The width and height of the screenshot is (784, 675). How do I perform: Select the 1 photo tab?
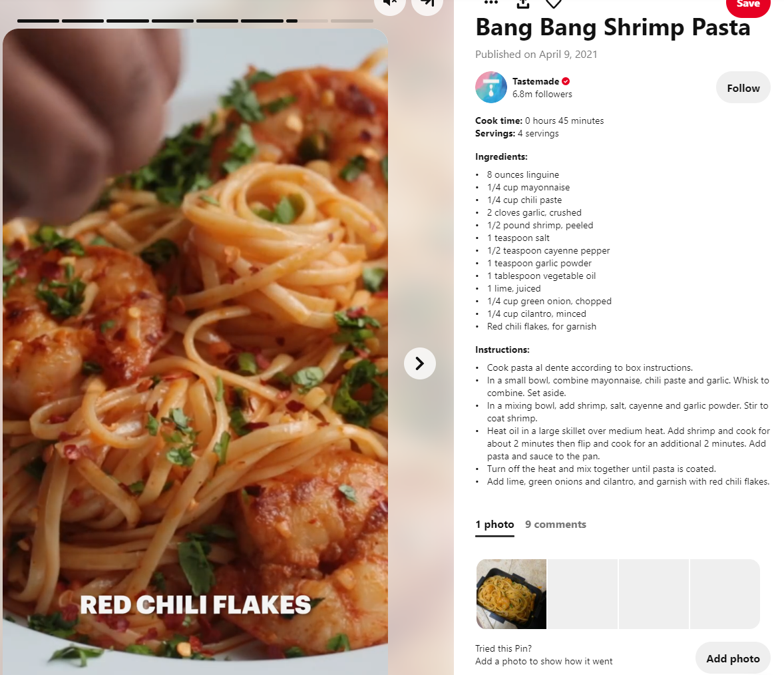point(494,525)
